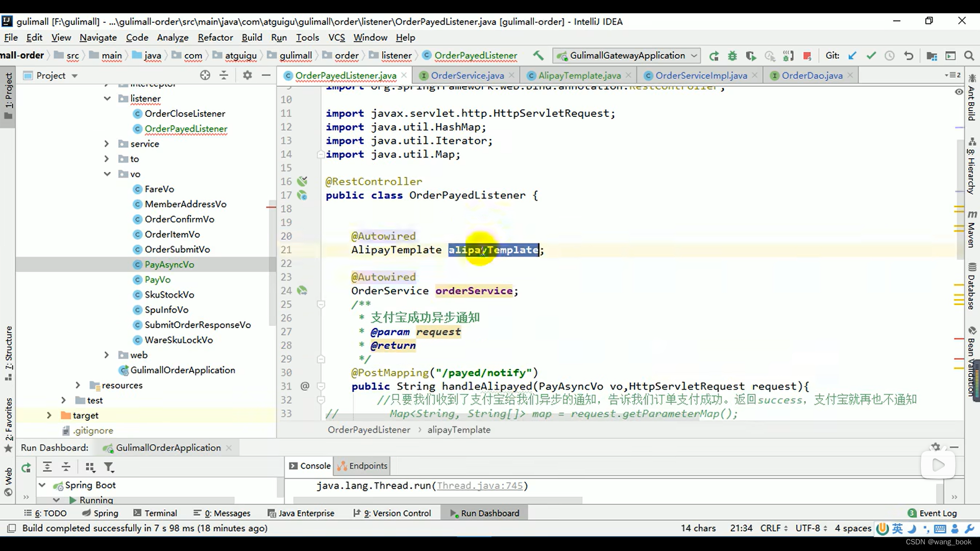Rerun in Run Dashboard toolbar
This screenshot has height=551, width=980.
pyautogui.click(x=26, y=467)
